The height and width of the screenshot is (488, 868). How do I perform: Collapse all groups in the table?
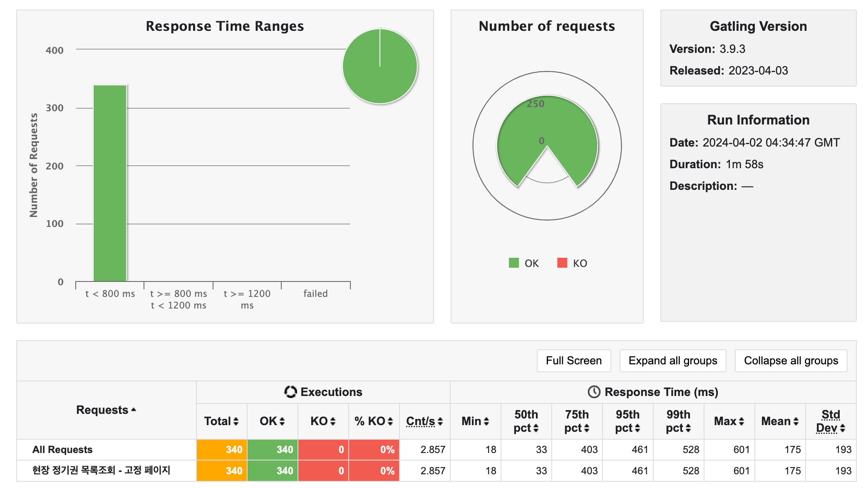coord(791,361)
